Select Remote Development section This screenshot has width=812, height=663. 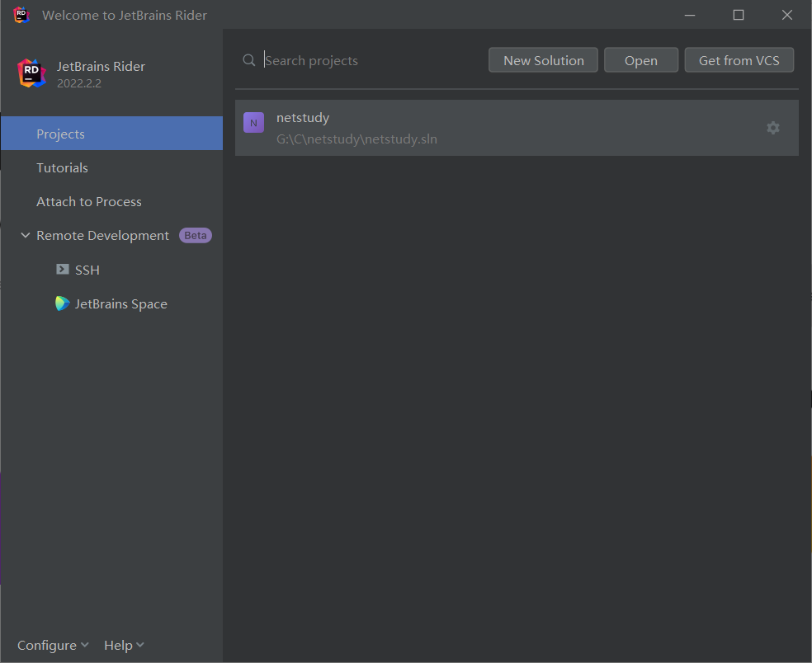(x=102, y=236)
